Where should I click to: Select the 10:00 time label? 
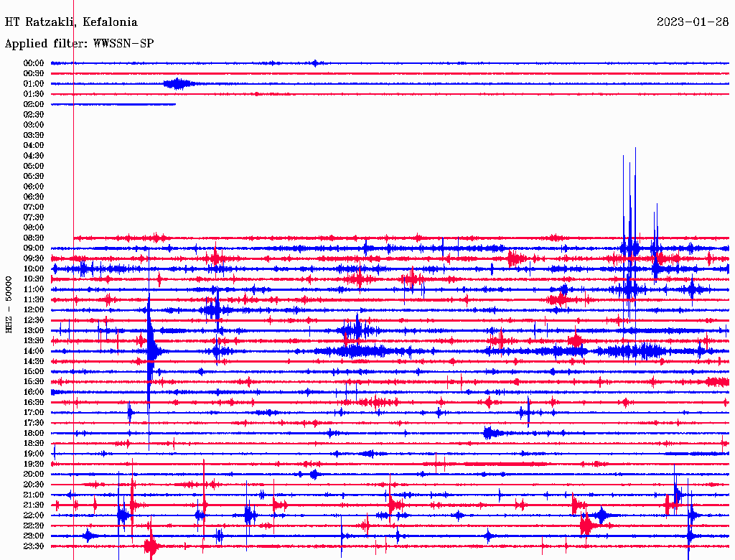[34, 269]
